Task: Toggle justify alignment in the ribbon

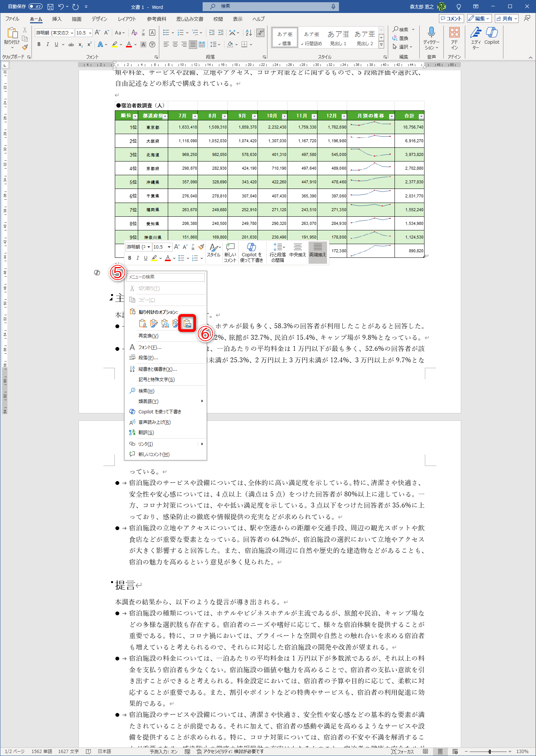Action: [x=193, y=44]
